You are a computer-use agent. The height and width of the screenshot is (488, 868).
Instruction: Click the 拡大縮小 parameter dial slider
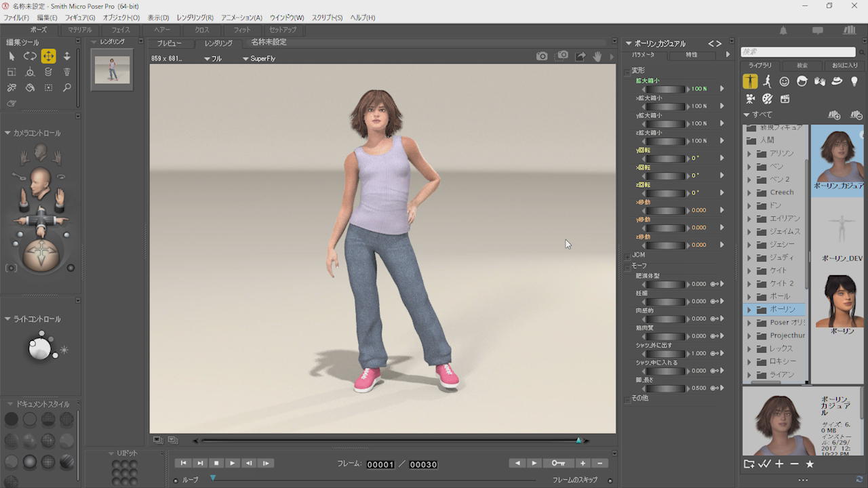[665, 89]
